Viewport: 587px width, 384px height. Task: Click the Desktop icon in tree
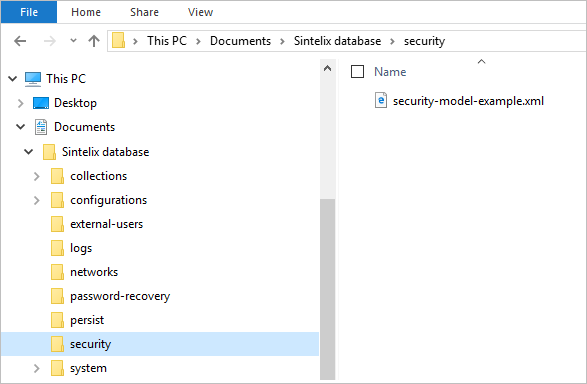(x=41, y=103)
